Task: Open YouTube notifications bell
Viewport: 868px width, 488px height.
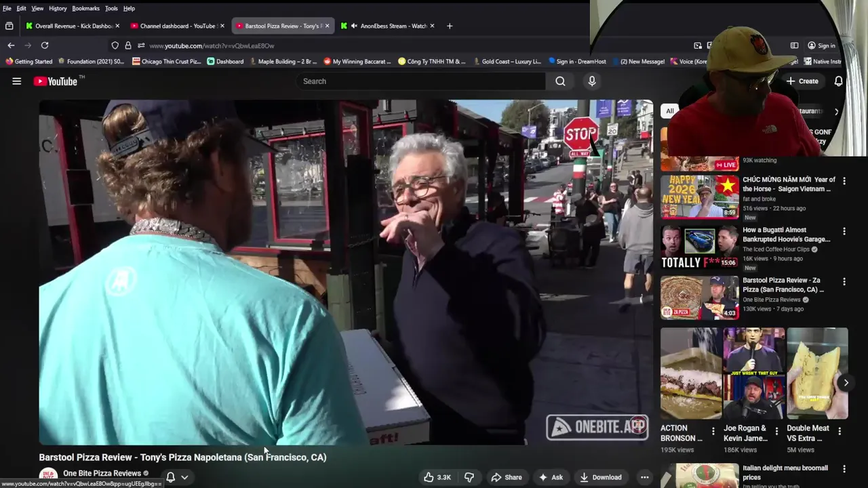Action: (839, 81)
